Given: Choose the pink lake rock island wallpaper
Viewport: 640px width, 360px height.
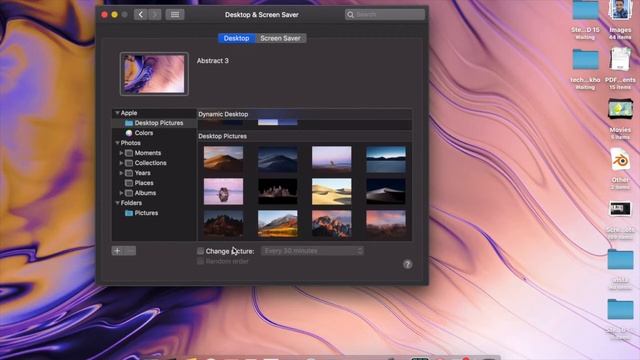Looking at the screenshot, I should [x=223, y=191].
